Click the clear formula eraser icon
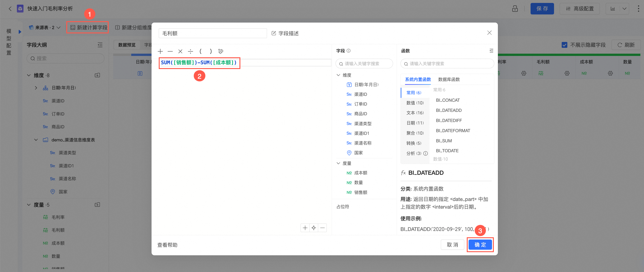The image size is (644, 272). pos(221,51)
